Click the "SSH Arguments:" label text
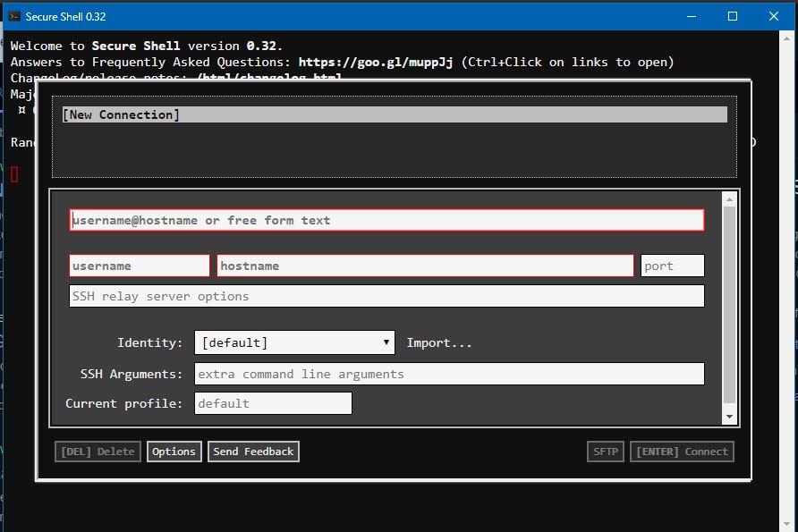 (132, 374)
